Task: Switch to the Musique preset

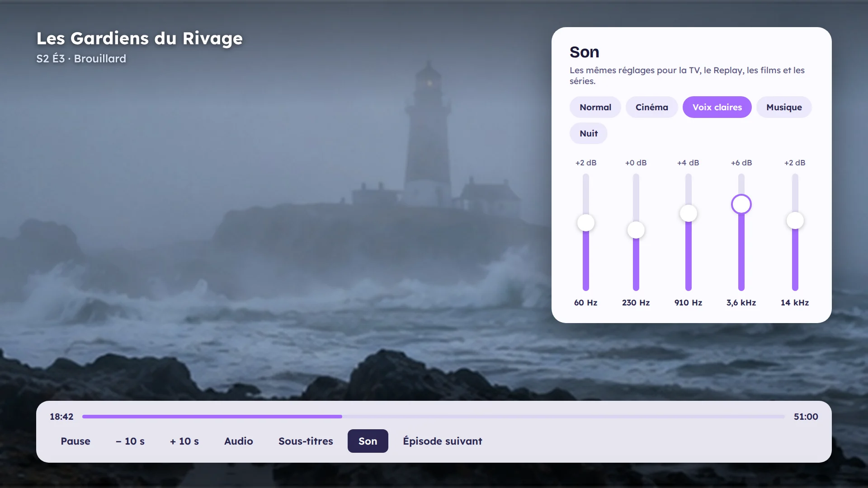Action: pyautogui.click(x=784, y=107)
